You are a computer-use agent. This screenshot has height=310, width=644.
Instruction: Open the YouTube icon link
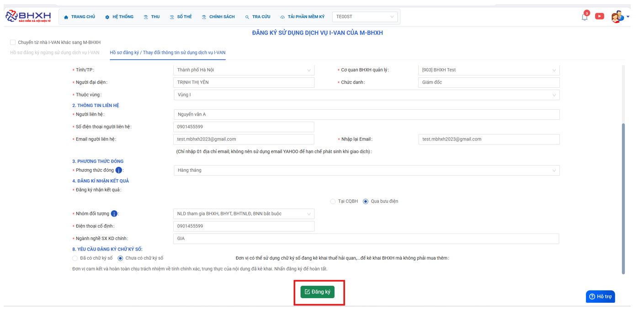pyautogui.click(x=600, y=16)
